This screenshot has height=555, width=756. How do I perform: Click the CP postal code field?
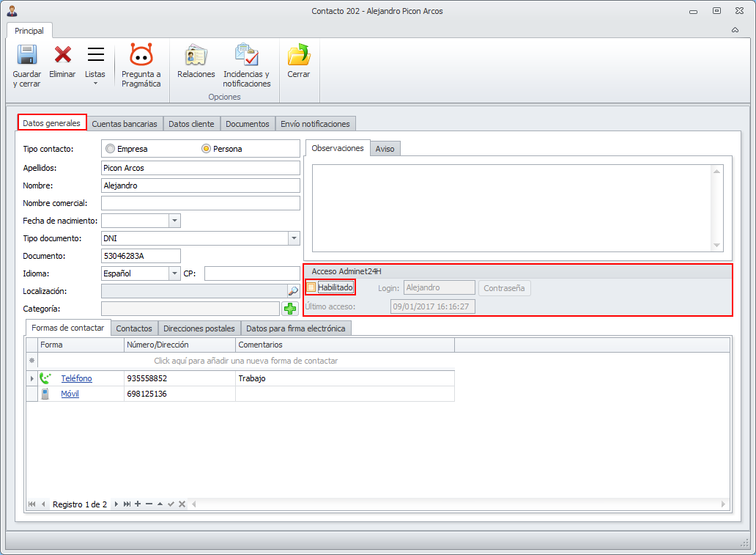(x=252, y=273)
